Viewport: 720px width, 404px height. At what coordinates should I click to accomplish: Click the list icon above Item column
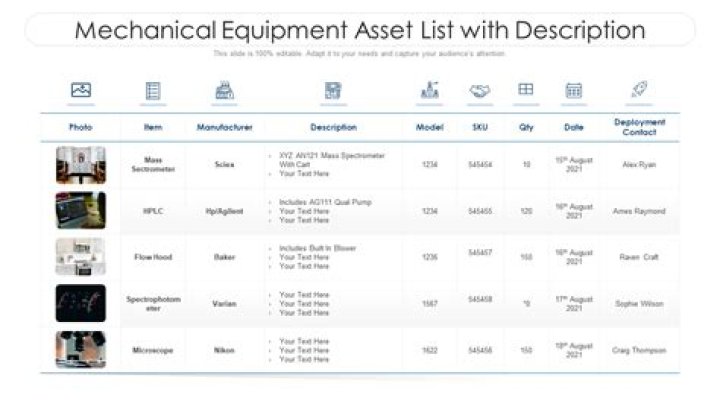[153, 91]
